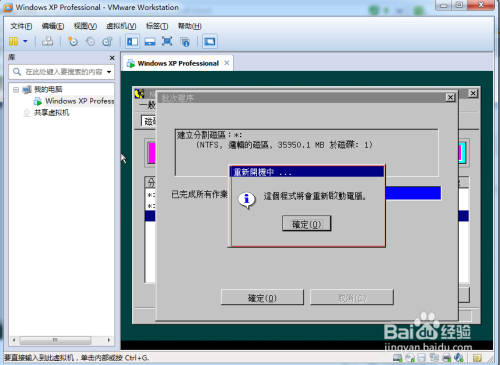This screenshot has height=365, width=500.
Task: Click the partition tool title bar icon
Action: [139, 94]
